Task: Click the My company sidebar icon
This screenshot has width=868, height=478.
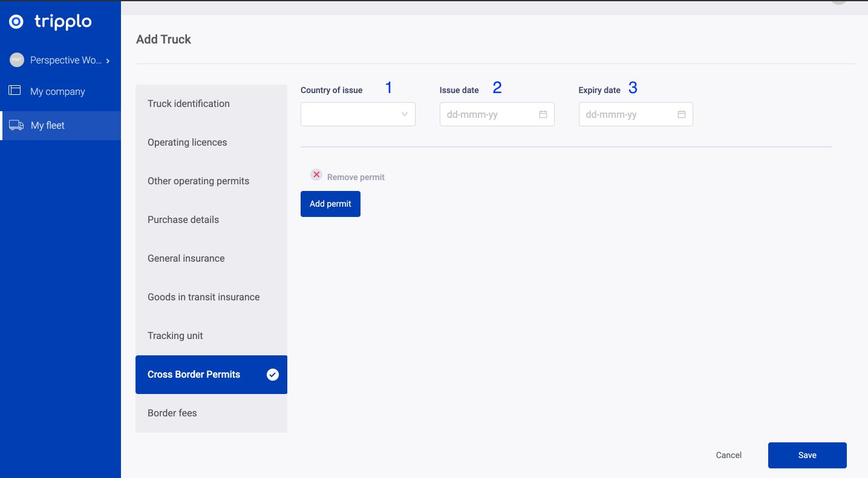Action: click(x=15, y=91)
